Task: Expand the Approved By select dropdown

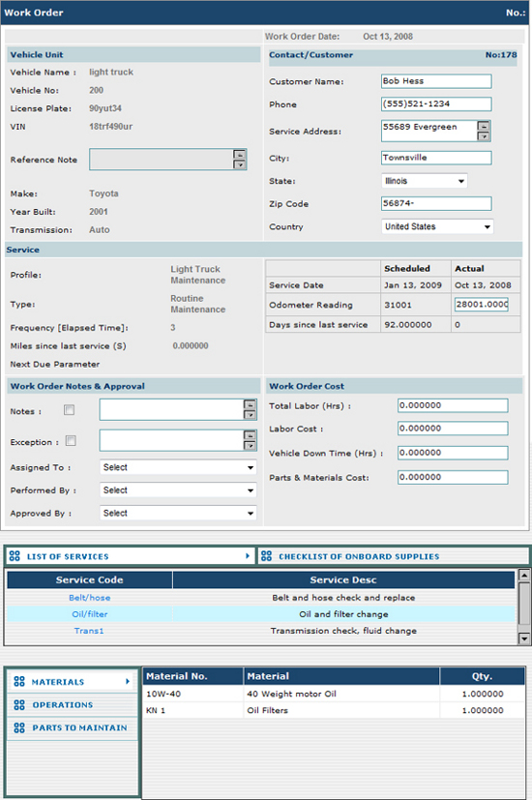Action: point(178,514)
